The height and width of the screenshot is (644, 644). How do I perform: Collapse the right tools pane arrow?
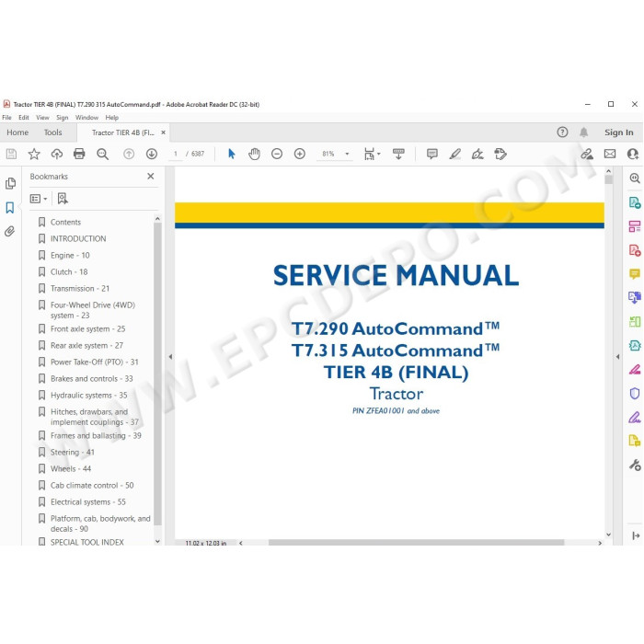(x=617, y=357)
